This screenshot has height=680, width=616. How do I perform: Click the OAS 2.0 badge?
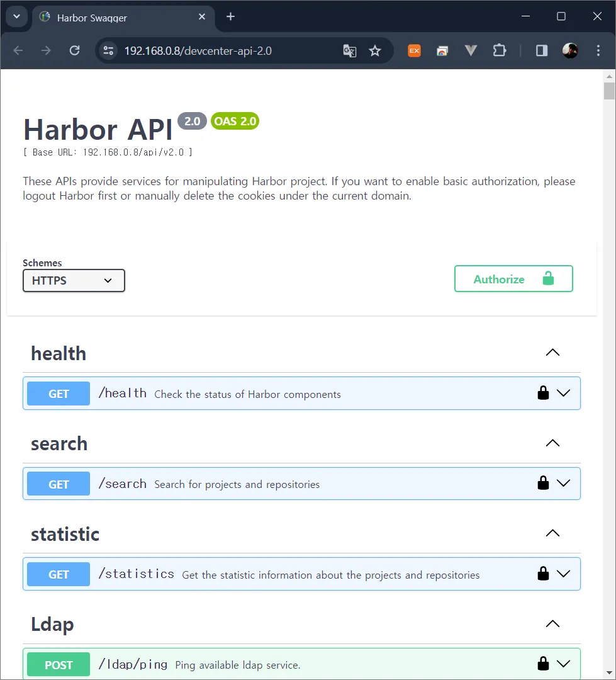(x=235, y=121)
